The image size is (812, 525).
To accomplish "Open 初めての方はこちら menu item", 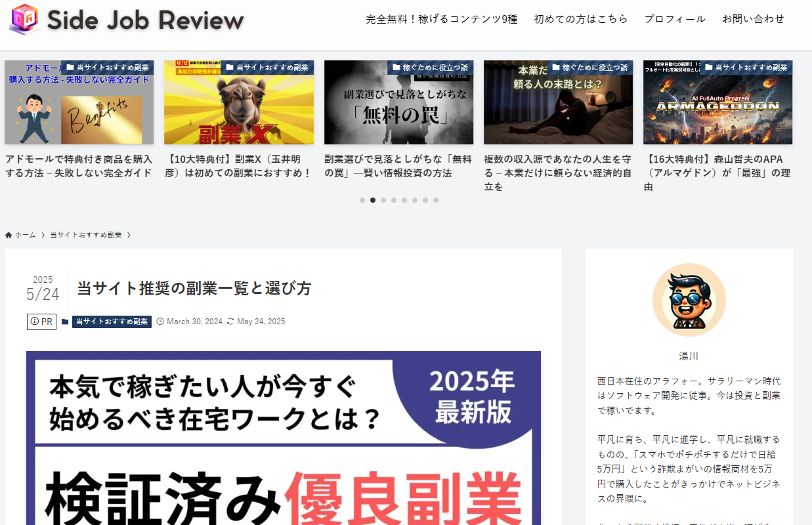I will pos(580,19).
